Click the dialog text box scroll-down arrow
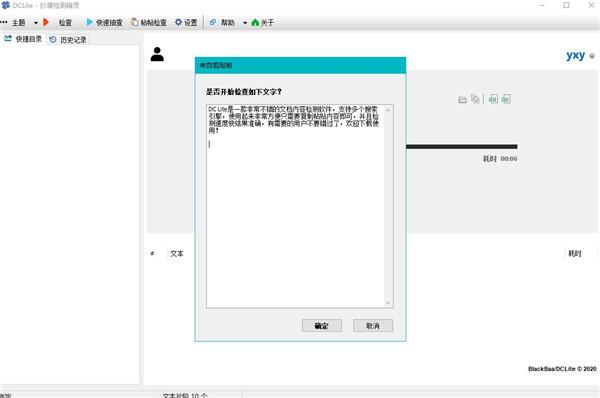Image resolution: width=600 pixels, height=398 pixels. pyautogui.click(x=388, y=303)
